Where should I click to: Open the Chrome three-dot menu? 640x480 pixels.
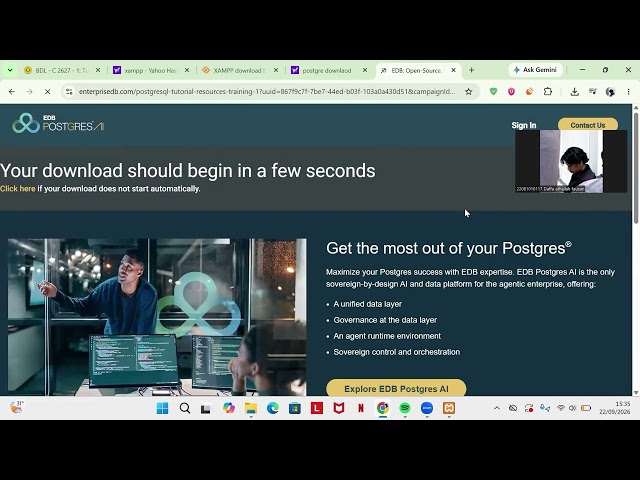(629, 92)
